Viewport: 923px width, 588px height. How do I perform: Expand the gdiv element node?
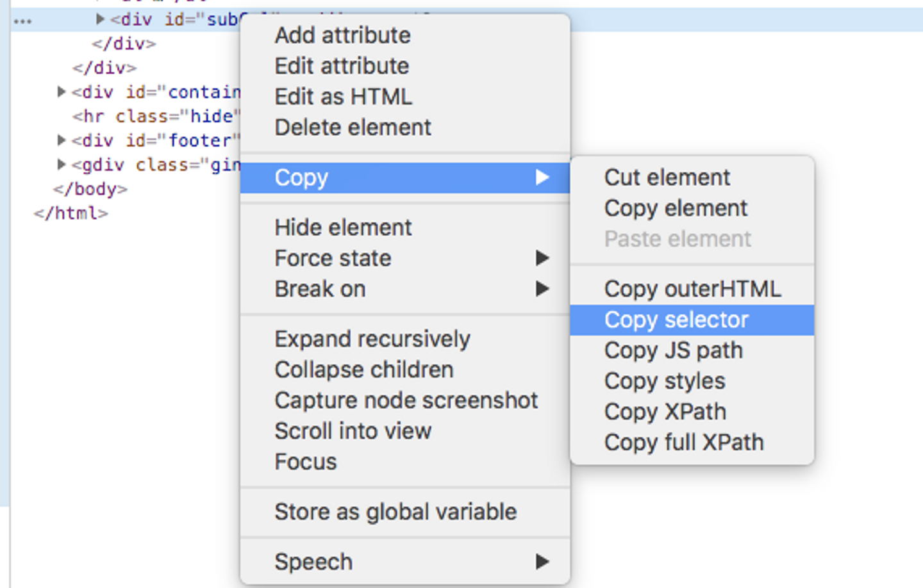62,164
